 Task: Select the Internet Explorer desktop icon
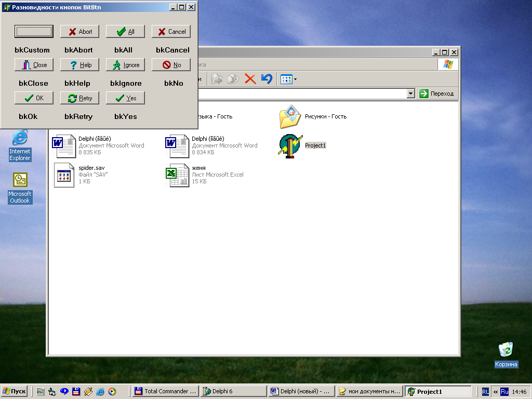click(20, 145)
